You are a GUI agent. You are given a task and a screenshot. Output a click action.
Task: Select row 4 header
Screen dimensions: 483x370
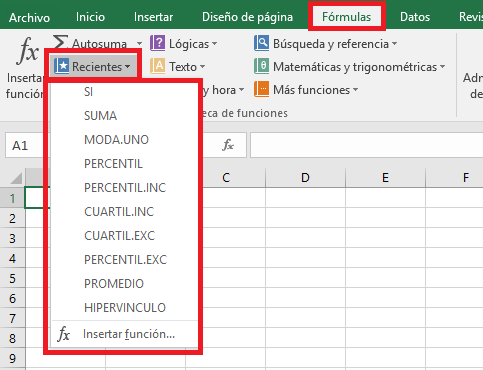[12, 258]
